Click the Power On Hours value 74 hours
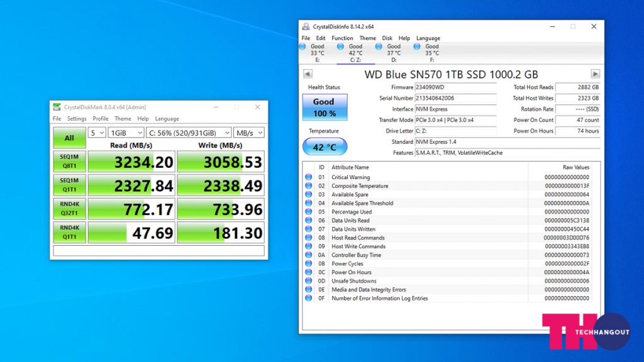 [577, 131]
